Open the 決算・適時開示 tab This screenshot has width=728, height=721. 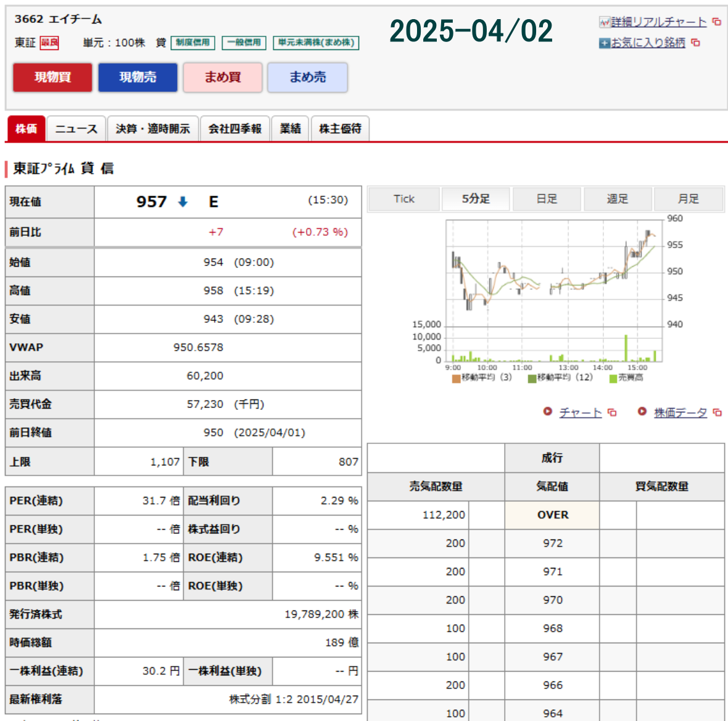tap(153, 128)
